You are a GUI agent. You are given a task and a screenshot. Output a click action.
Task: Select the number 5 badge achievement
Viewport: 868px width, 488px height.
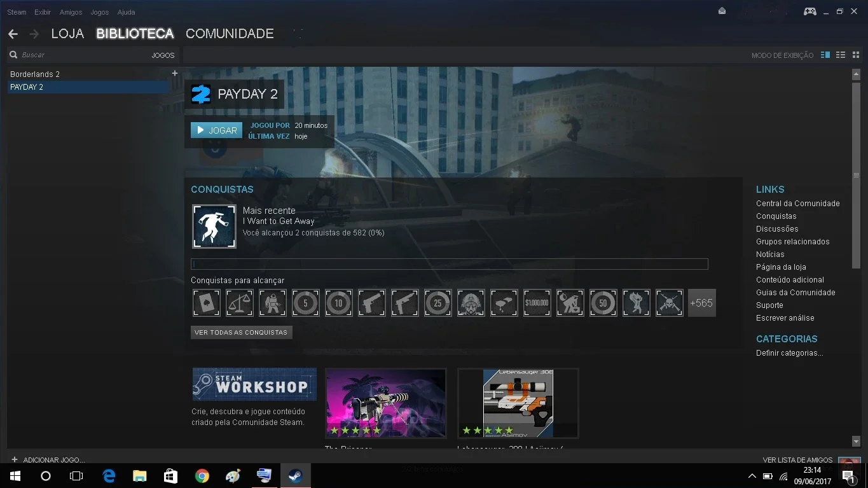click(306, 303)
